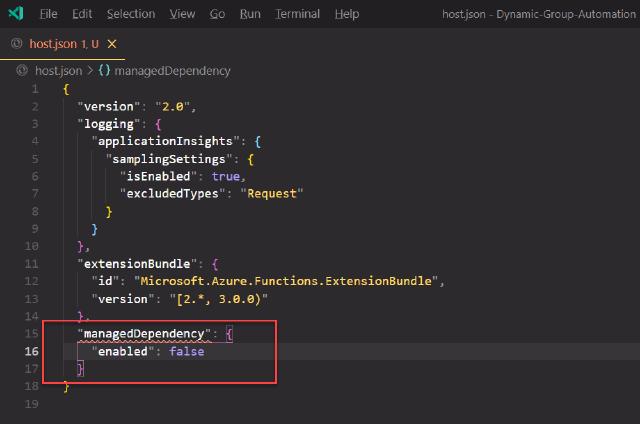The width and height of the screenshot is (640, 424).
Task: Click the Microsoft.Azure.Functions.ExtensionBundle string
Action: pos(286,281)
